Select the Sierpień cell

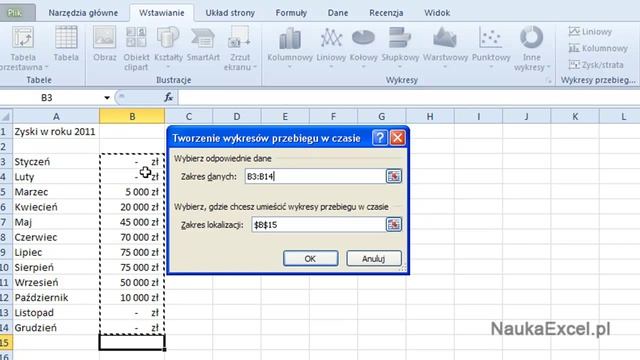(56, 267)
